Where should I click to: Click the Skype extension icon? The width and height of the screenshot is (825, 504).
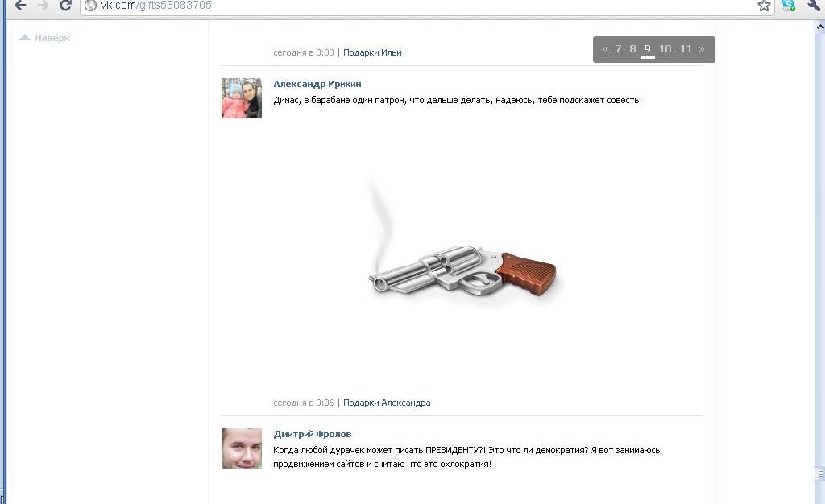click(789, 6)
